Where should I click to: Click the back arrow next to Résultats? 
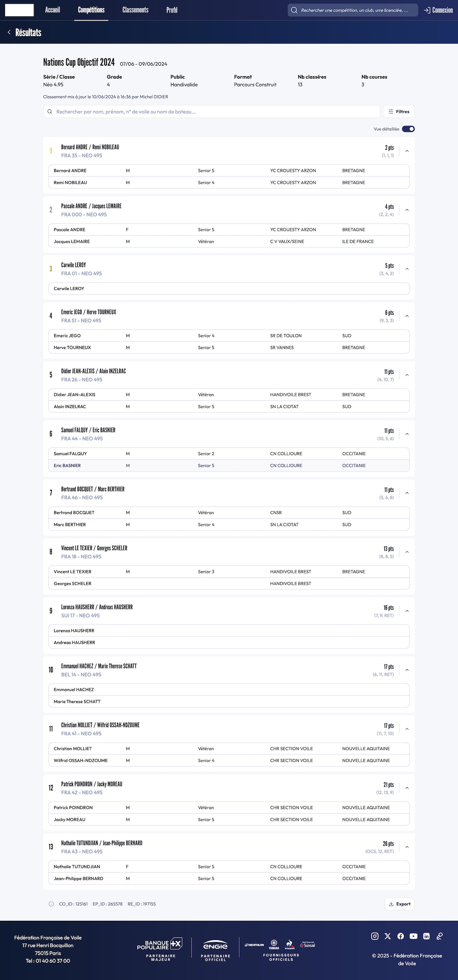[9, 32]
